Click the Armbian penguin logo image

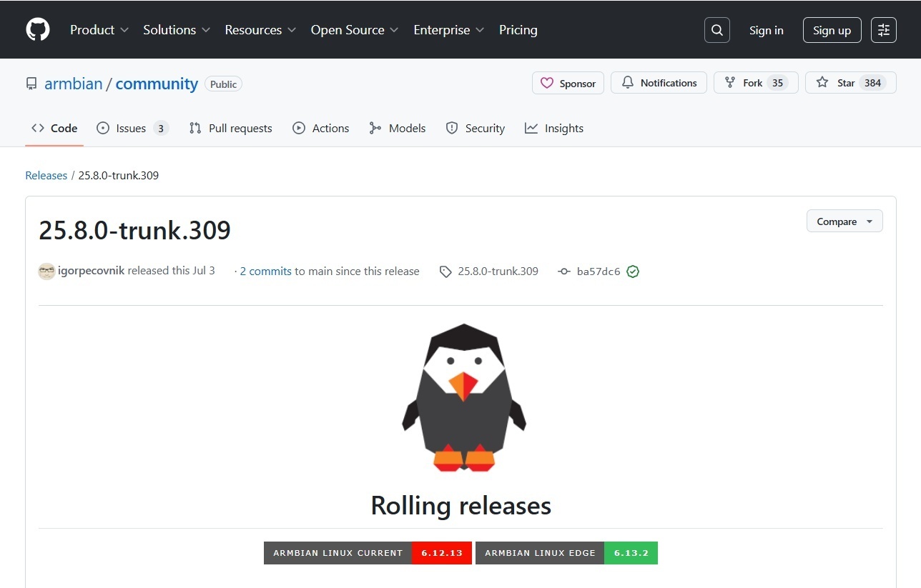coord(464,398)
